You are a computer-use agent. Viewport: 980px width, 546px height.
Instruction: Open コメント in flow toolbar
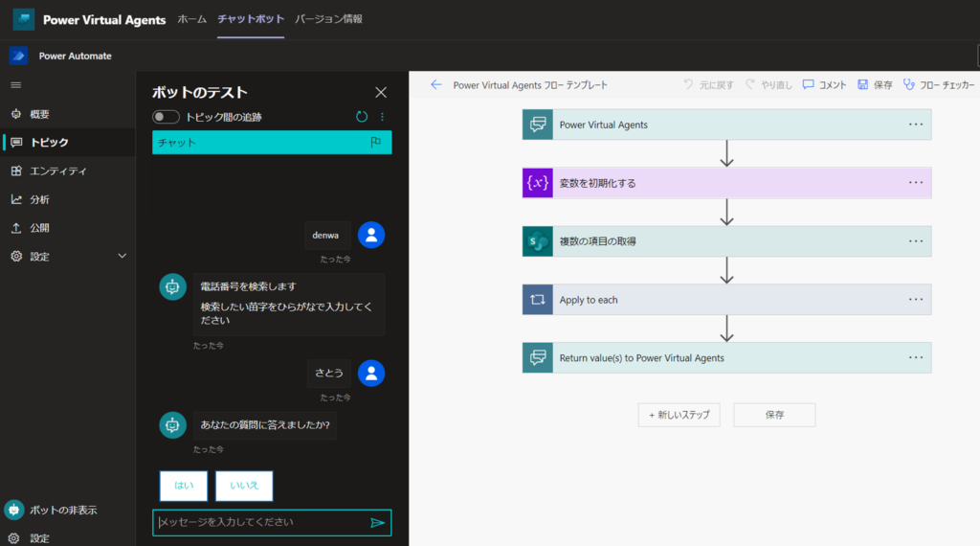(x=824, y=85)
